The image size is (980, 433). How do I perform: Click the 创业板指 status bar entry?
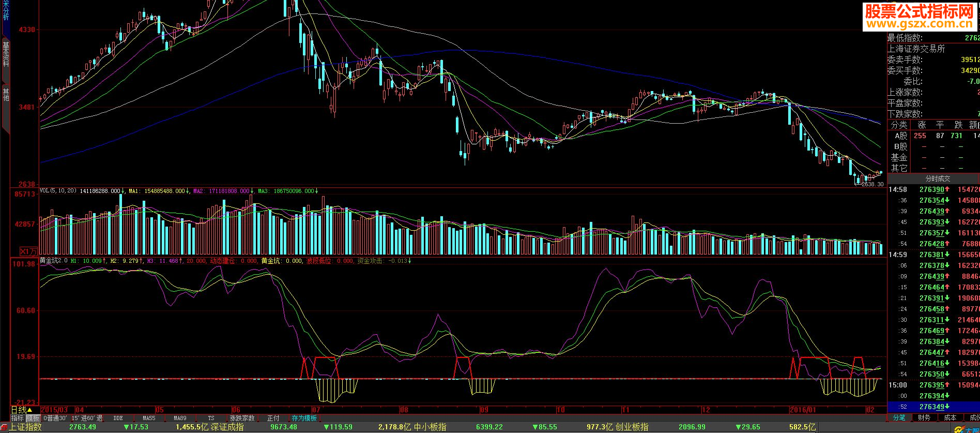tap(632, 427)
